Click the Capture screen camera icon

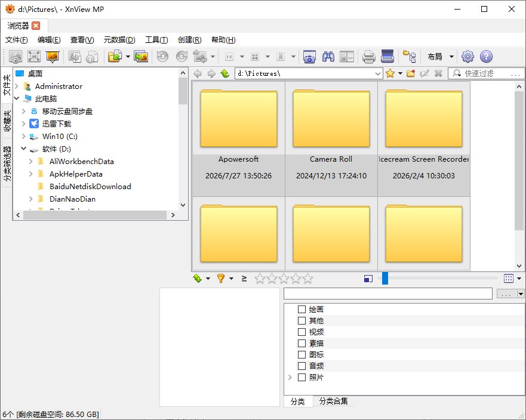309,56
